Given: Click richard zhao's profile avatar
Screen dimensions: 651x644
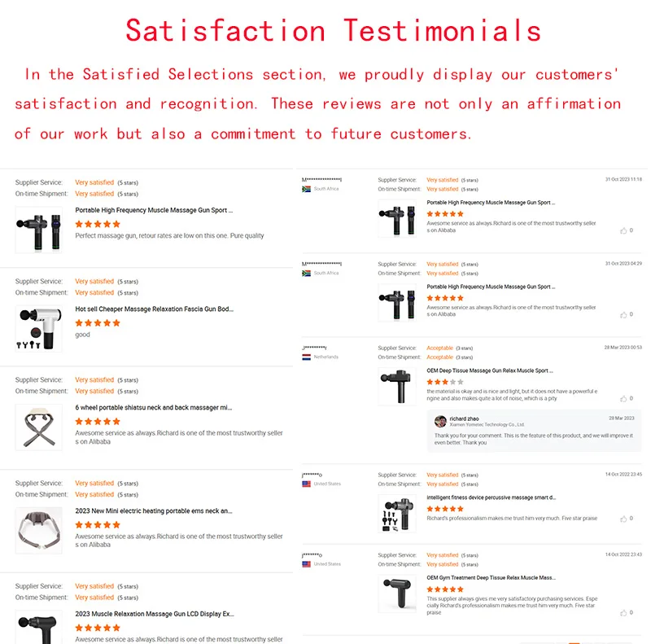Looking at the screenshot, I should coord(440,421).
